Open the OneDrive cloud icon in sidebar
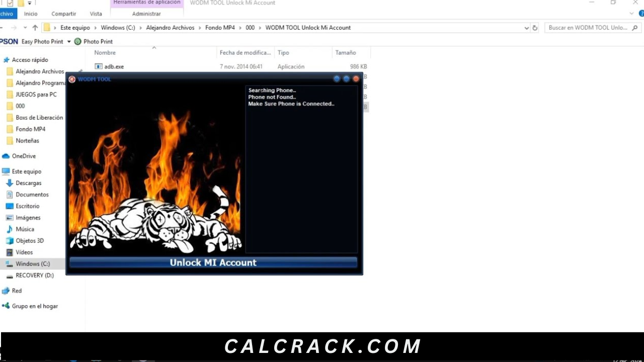The image size is (644, 362). tap(6, 156)
